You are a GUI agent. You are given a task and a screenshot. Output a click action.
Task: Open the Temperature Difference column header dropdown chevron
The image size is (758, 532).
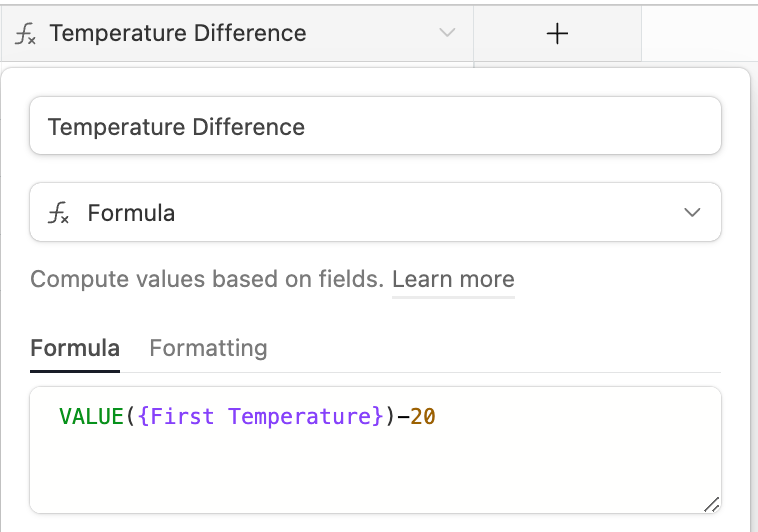coord(447,33)
